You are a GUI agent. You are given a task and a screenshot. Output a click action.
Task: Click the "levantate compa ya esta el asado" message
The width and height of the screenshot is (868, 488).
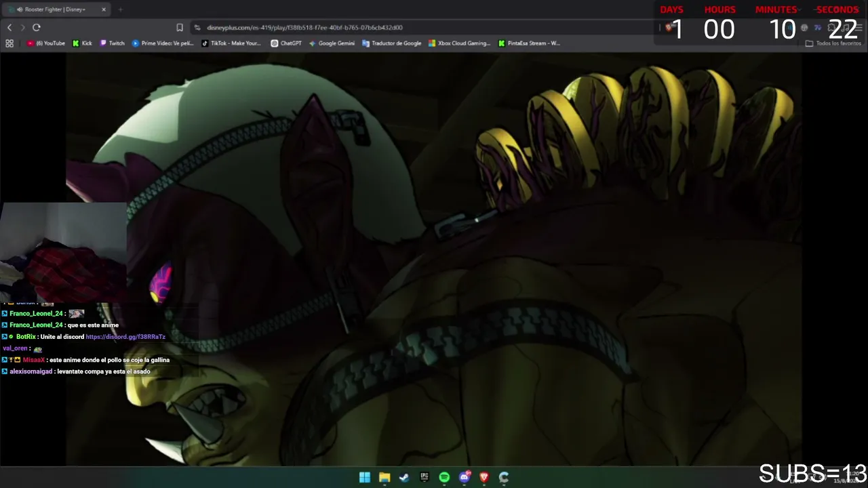click(x=104, y=371)
